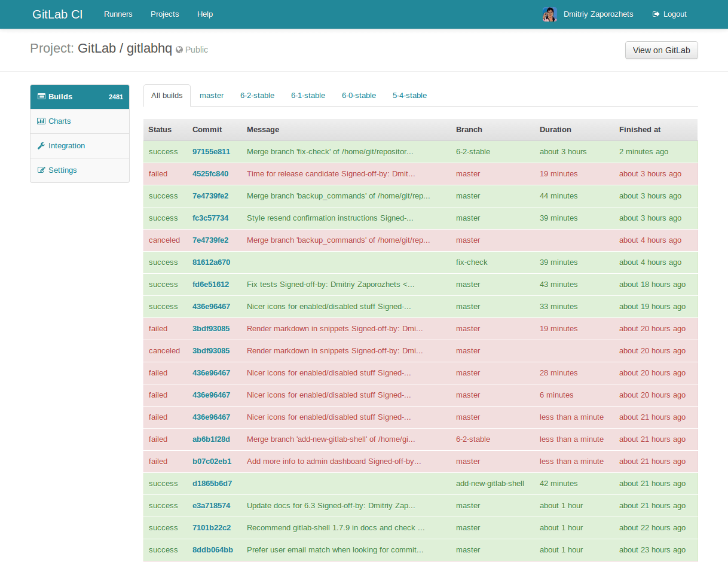Switch to the 6-0-stable tab
This screenshot has height=562, width=728.
coord(359,96)
